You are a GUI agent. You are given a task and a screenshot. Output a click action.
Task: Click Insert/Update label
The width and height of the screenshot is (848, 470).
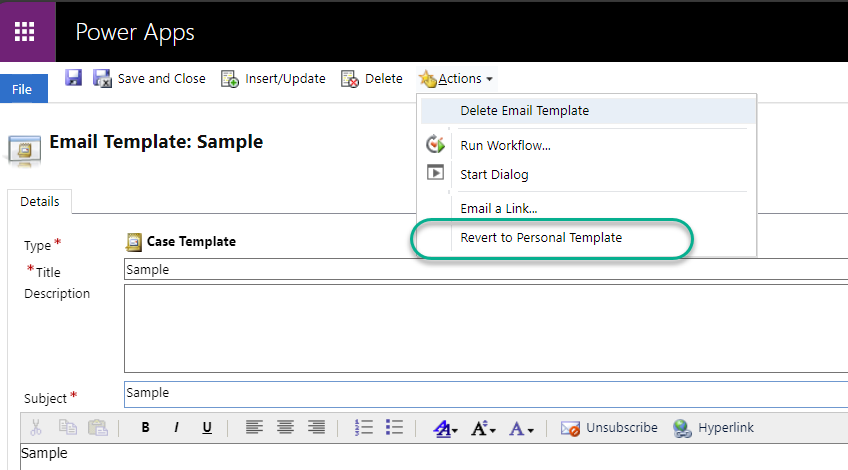(286, 79)
